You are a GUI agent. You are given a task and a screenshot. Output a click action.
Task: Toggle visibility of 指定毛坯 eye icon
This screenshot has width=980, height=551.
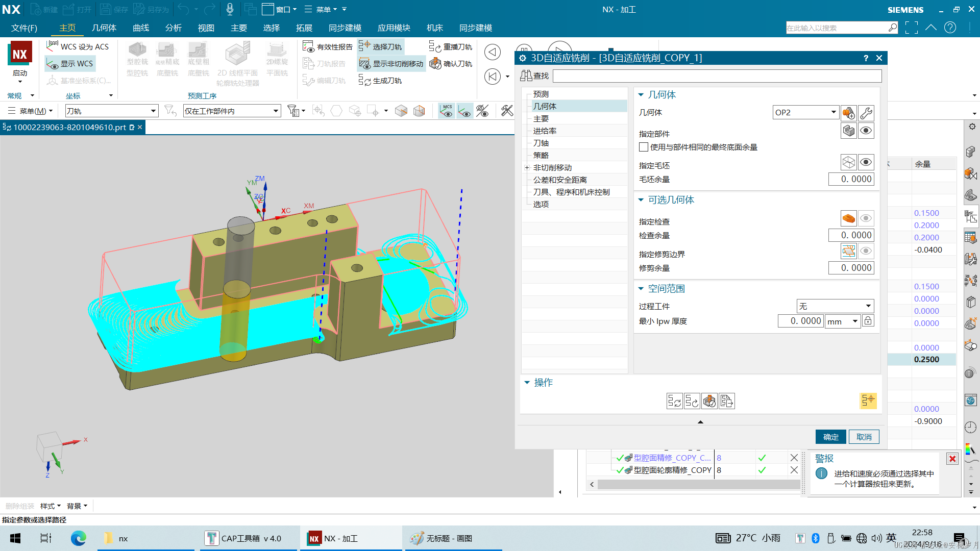pyautogui.click(x=867, y=162)
